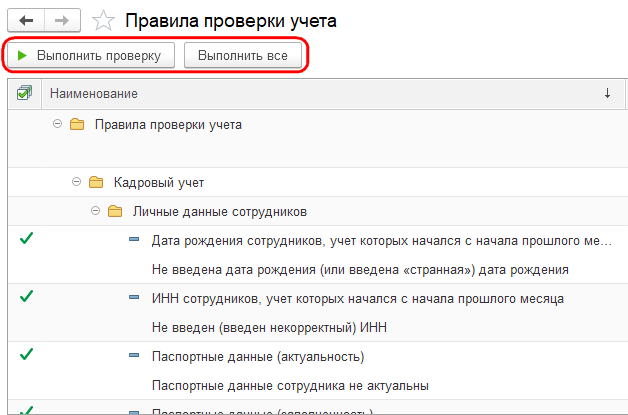Add page to favorites via star icon
Image resolution: width=628 pixels, height=415 pixels.
pyautogui.click(x=103, y=20)
